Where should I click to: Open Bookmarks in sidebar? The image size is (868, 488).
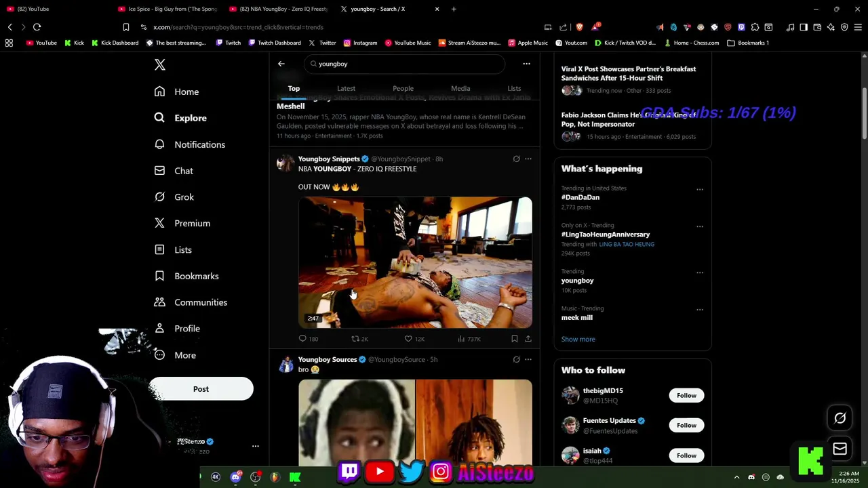(186, 276)
